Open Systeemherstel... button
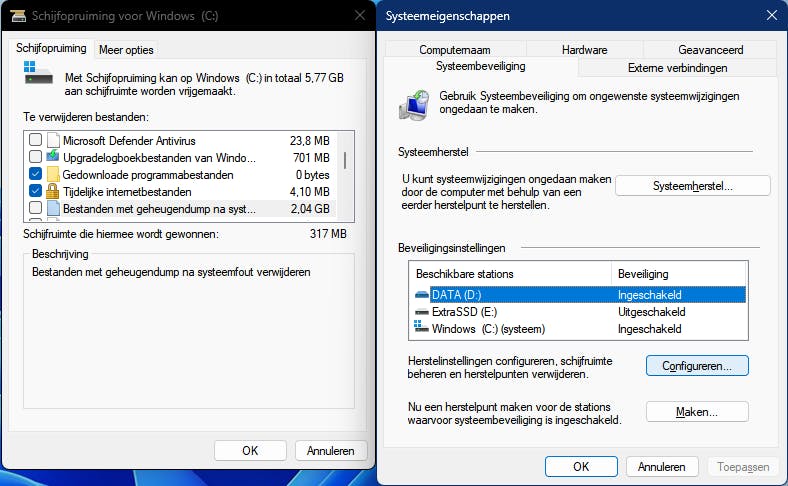The width and height of the screenshot is (788, 486). pos(693,186)
